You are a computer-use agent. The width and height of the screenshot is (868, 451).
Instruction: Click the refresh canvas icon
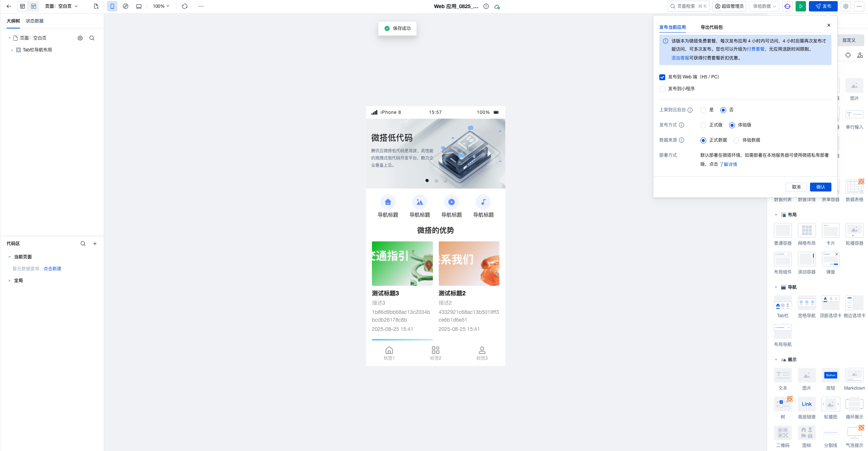[x=185, y=6]
